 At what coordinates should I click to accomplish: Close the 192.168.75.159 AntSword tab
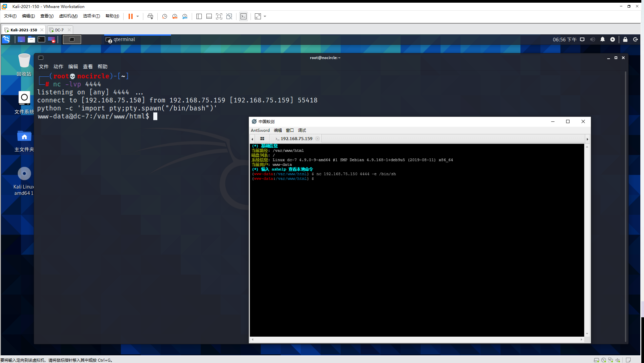pos(318,139)
